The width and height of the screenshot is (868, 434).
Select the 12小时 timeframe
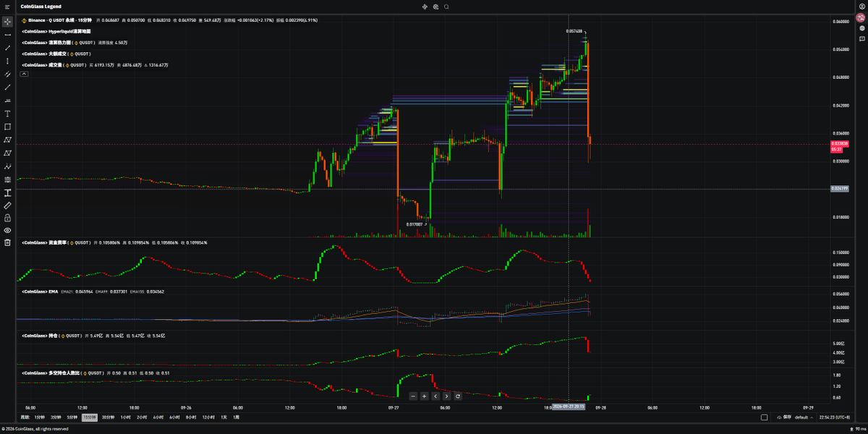pos(208,417)
